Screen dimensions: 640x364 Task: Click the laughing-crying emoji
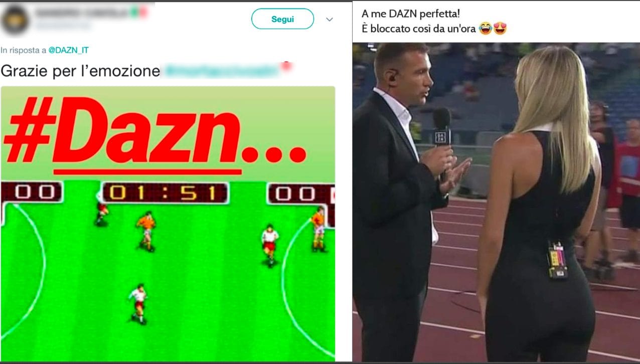485,29
